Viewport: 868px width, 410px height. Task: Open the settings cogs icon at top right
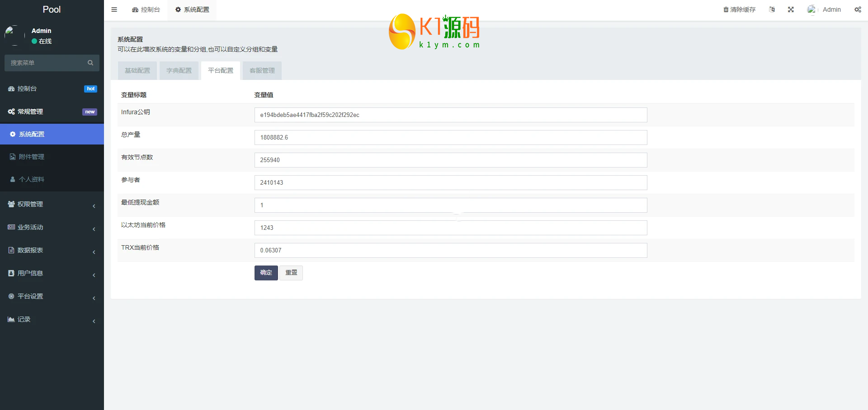pyautogui.click(x=858, y=9)
